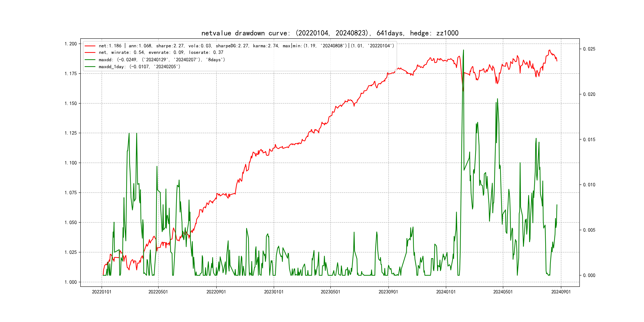The height and width of the screenshot is (322, 644).
Task: Click the 0.025 right y-axis label
Action: click(589, 49)
